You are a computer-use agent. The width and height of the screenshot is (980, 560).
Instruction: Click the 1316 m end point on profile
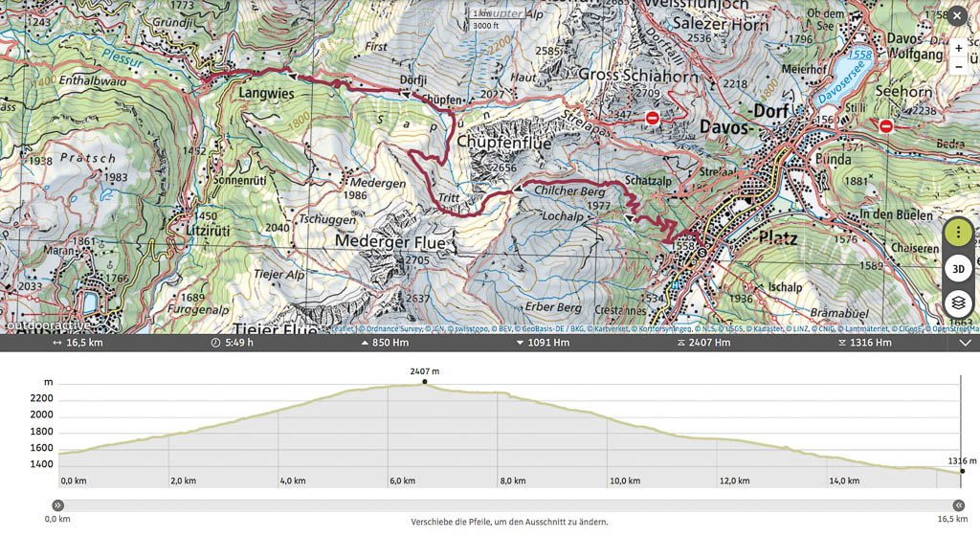[962, 471]
